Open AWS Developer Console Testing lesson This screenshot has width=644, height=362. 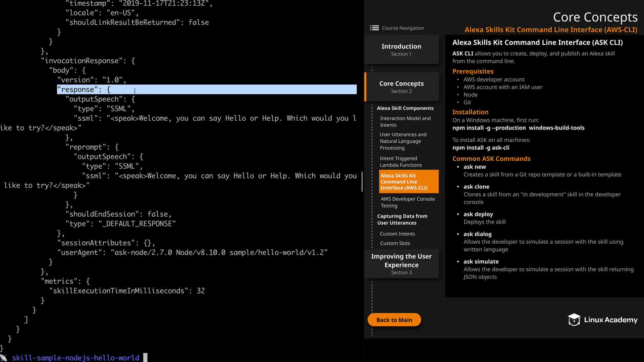click(408, 202)
